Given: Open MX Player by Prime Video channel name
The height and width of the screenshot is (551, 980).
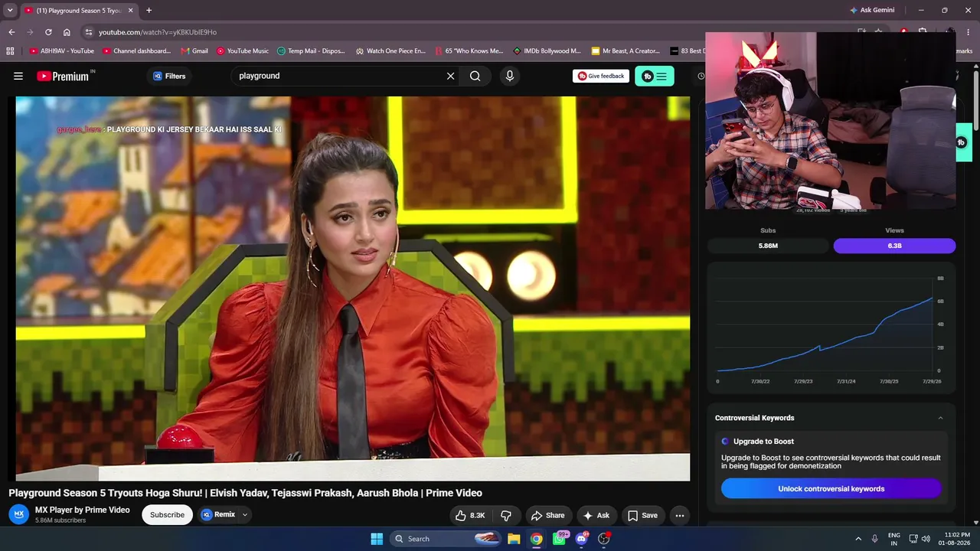Looking at the screenshot, I should coord(83,510).
